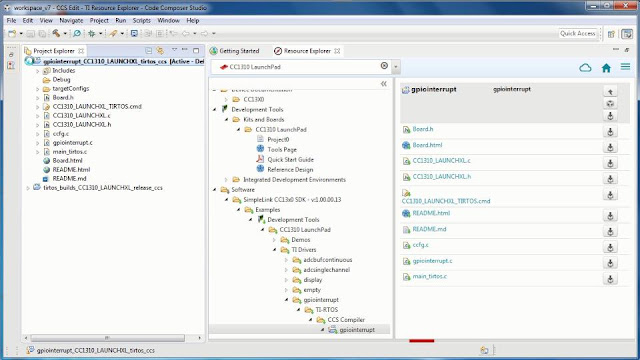This screenshot has width=640, height=360.
Task: Open the Window menu
Action: [168, 20]
